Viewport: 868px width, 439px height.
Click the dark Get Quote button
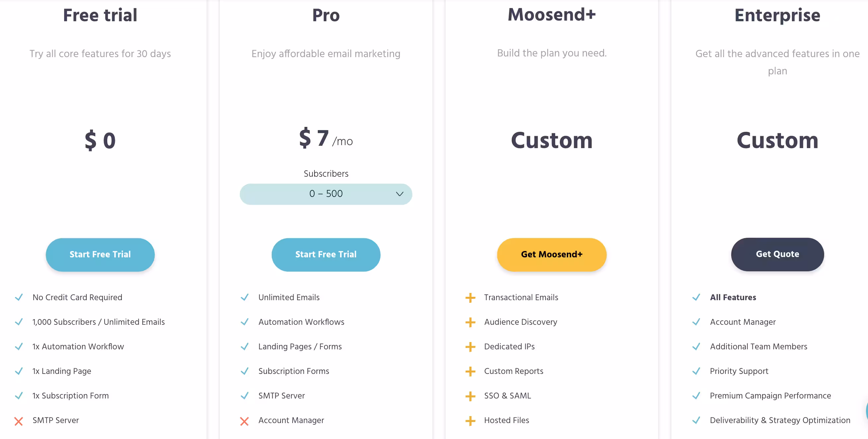pos(777,254)
